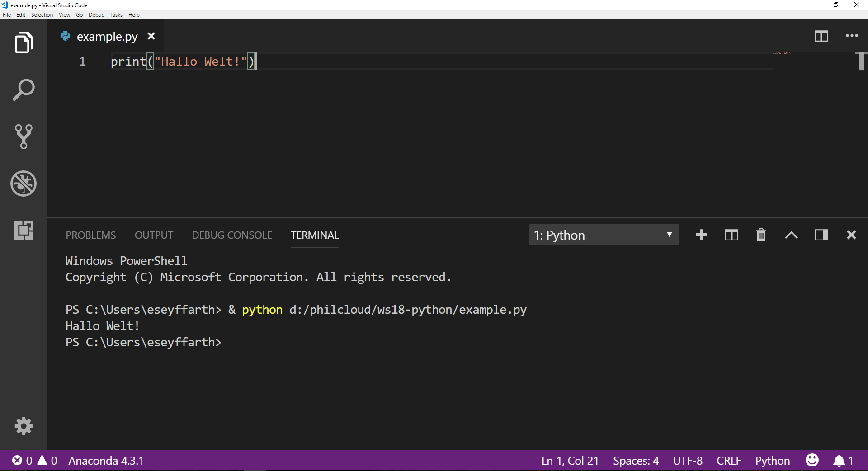The image size is (868, 471).
Task: Place cursor on line number 1
Action: (82, 61)
